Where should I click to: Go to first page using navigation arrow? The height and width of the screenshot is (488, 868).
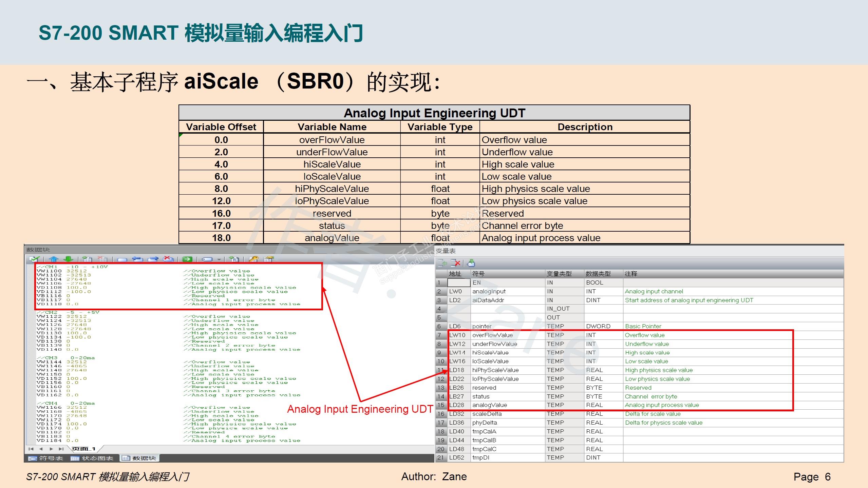point(31,449)
